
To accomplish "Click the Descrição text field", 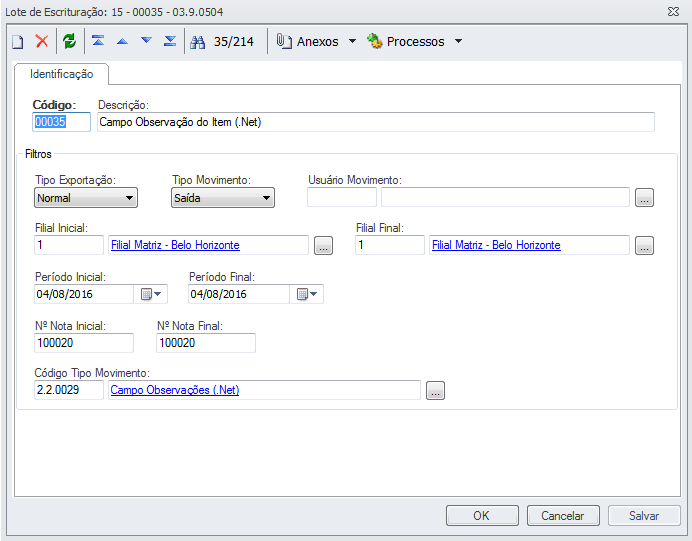I will (375, 122).
